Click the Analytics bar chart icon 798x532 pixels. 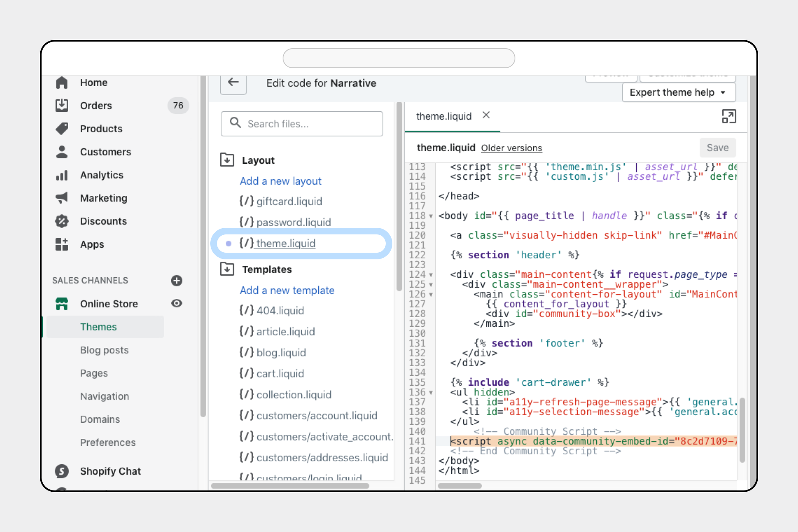pos(62,175)
